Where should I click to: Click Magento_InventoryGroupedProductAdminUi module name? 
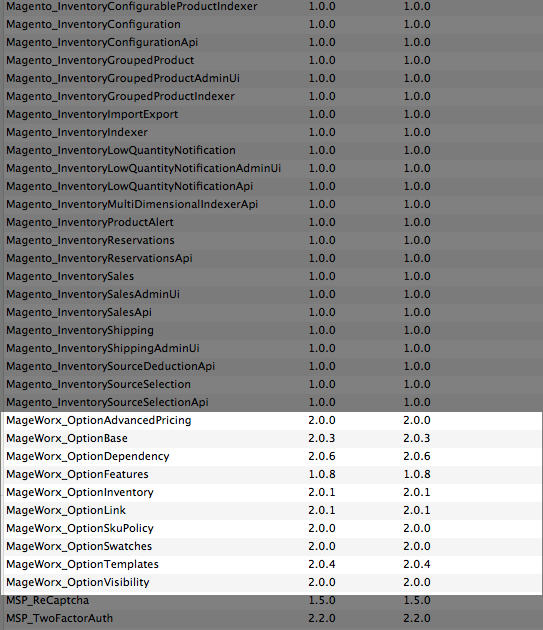[x=123, y=79]
